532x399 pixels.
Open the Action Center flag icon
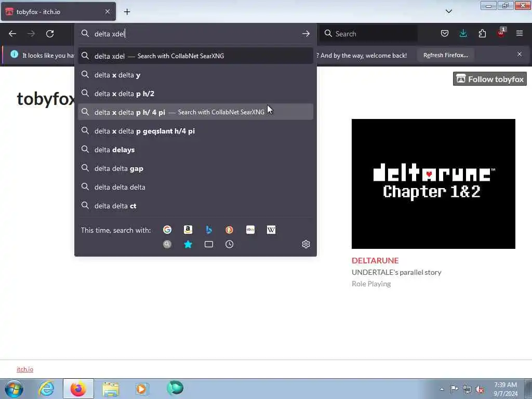tap(454, 389)
